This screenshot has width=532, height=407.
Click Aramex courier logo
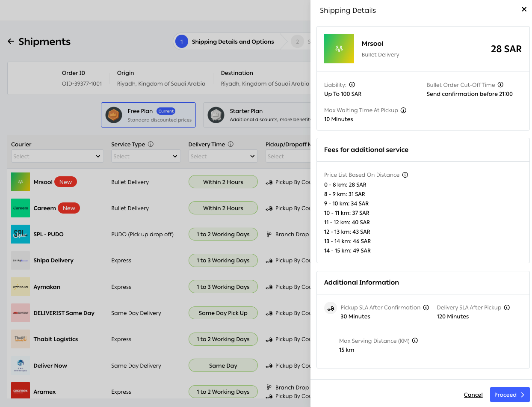pyautogui.click(x=21, y=390)
